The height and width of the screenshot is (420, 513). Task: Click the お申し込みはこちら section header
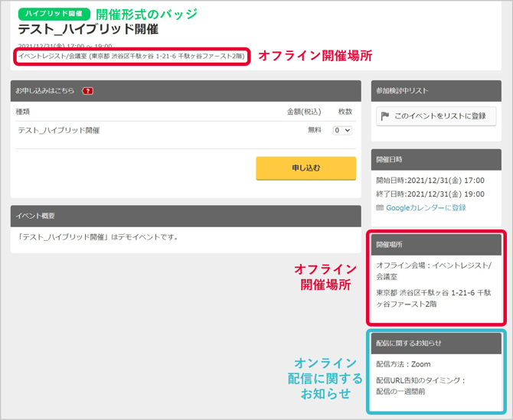(x=46, y=91)
